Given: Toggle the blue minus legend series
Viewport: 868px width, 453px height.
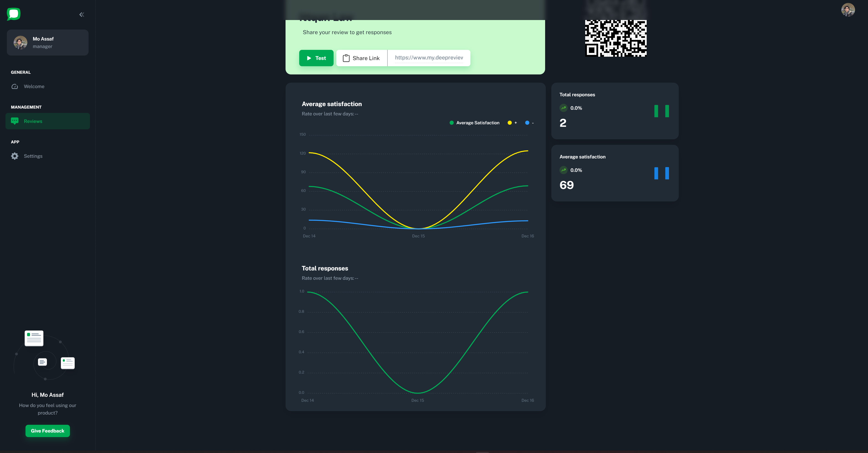Looking at the screenshot, I should tap(529, 123).
